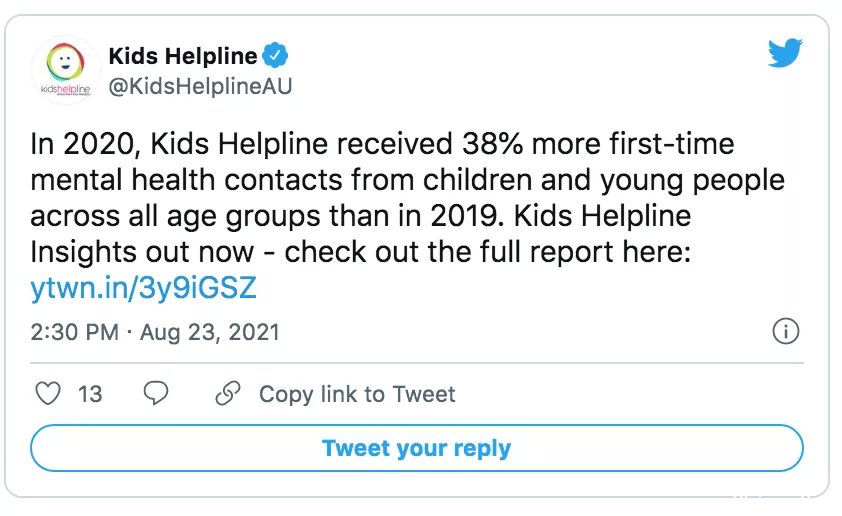Click the text 'Insights out now'
842x516 pixels.
142,252
